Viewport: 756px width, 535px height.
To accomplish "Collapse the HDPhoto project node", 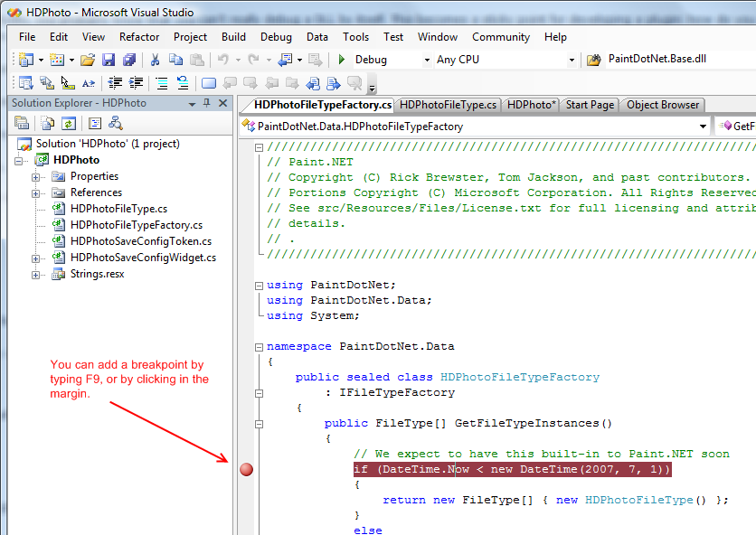I will 18,161.
